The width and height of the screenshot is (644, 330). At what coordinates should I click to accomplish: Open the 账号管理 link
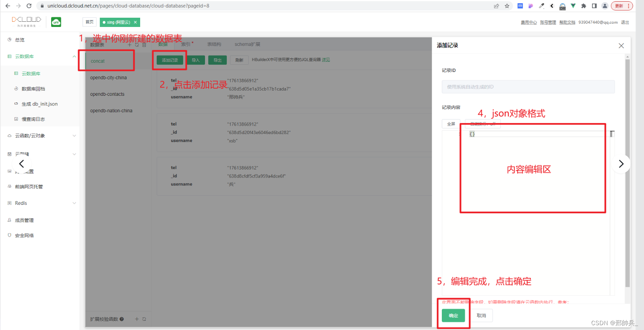click(x=548, y=23)
